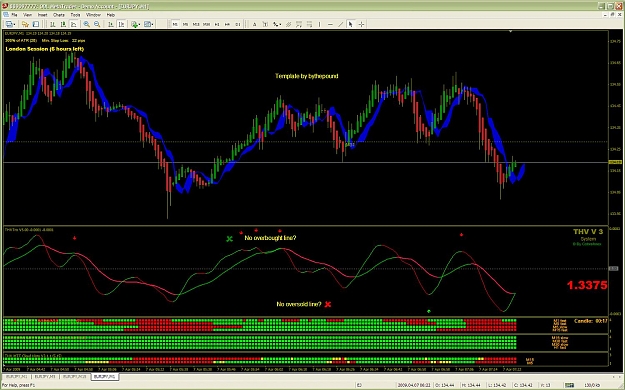Open the Insert menu

pyautogui.click(x=42, y=15)
